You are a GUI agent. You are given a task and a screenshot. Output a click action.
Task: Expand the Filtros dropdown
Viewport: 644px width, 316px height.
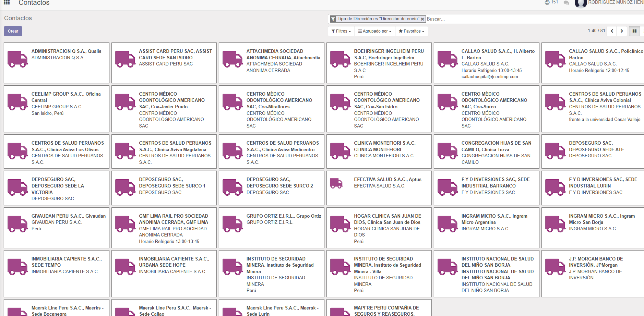[x=341, y=31]
